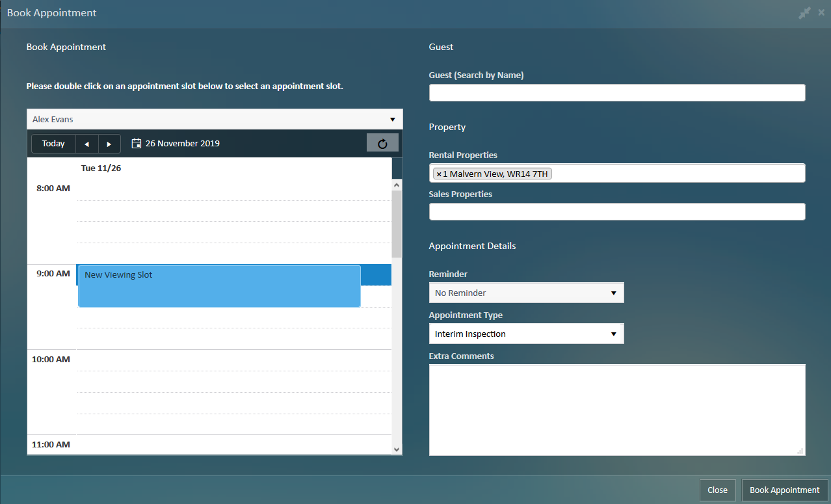Go to previous day arrow
This screenshot has height=504, width=831.
pos(86,144)
